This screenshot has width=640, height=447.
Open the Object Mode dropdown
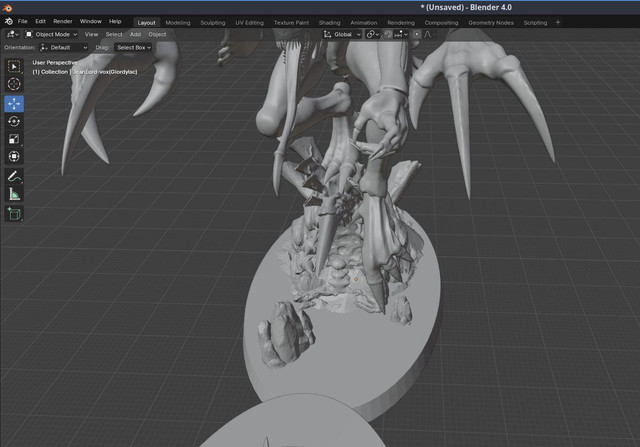51,34
